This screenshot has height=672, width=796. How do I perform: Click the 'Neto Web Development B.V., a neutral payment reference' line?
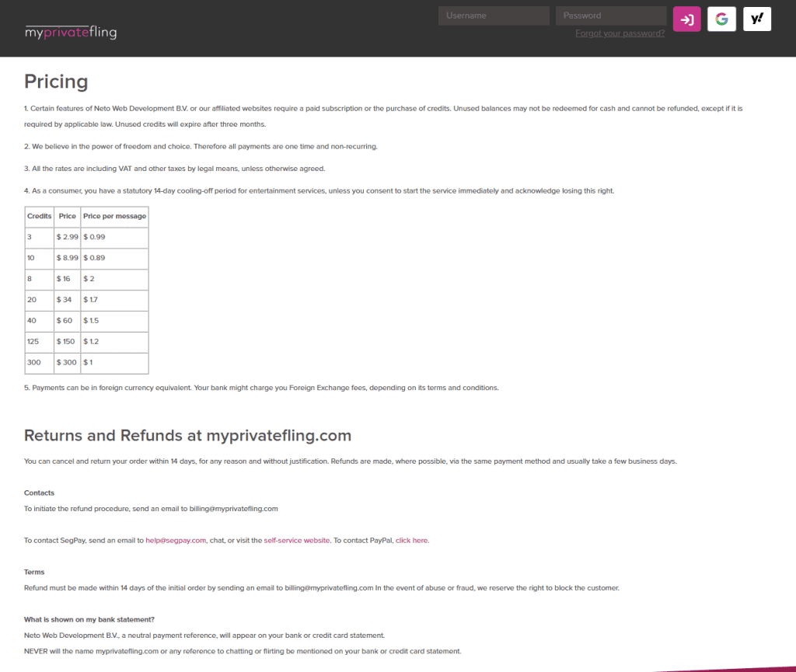(204, 635)
